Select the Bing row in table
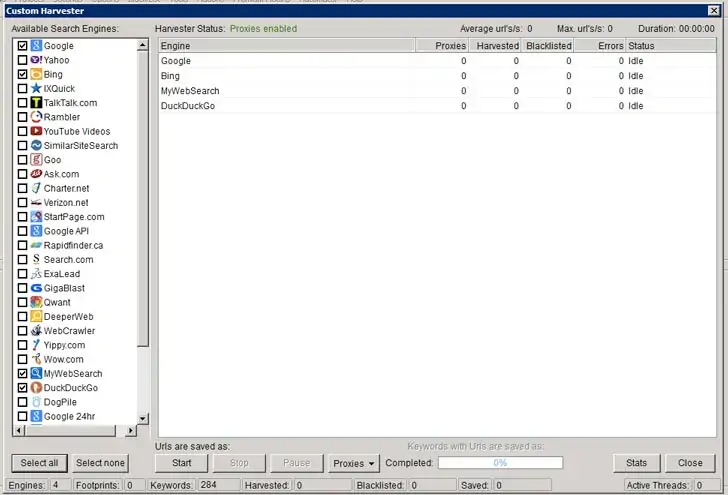The height and width of the screenshot is (495, 728). [x=437, y=76]
